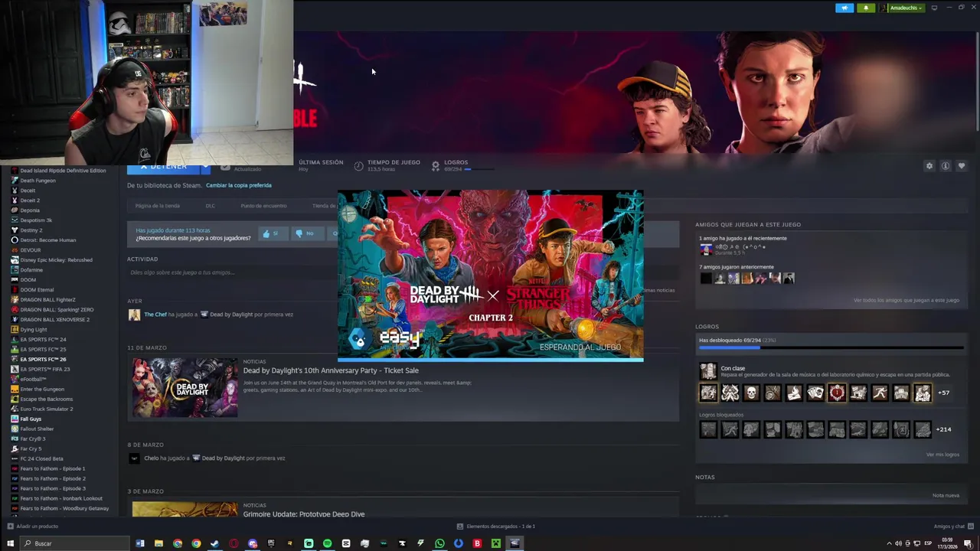This screenshot has width=980, height=551.
Task: Open 'Grimoire Update: Prototype Deep Dive' news
Action: pos(304,514)
